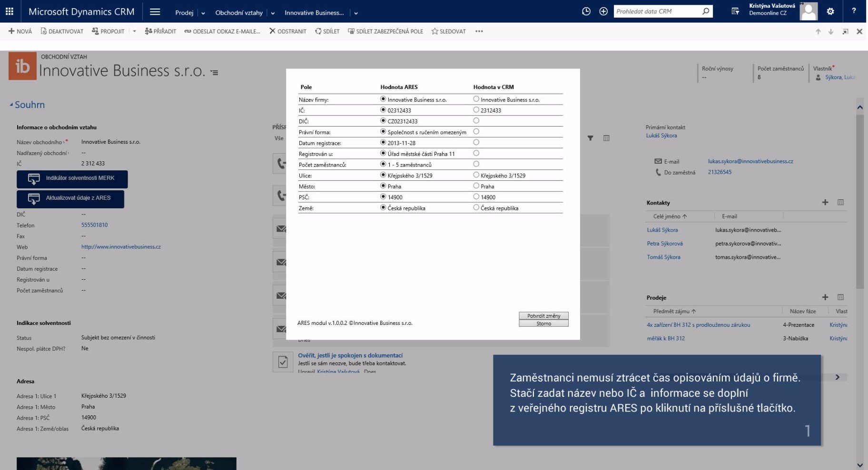
Task: Select ARES value CZ02312433 for DIČ
Action: [x=383, y=120]
